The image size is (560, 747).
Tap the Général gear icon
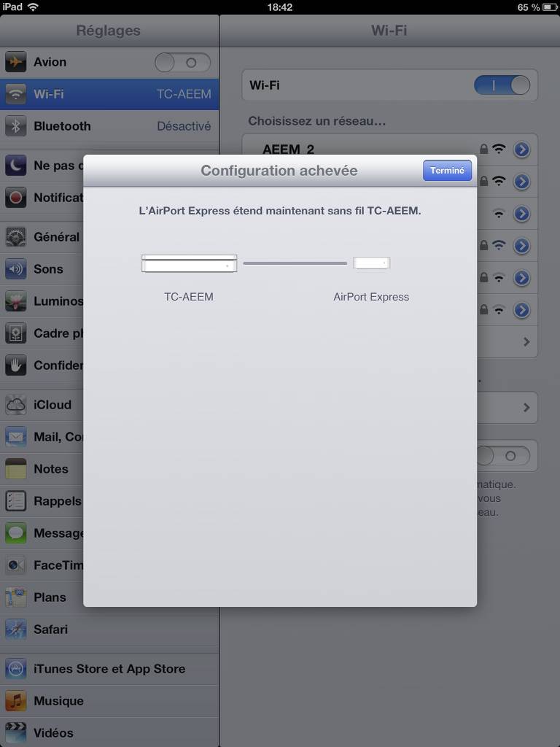[16, 237]
